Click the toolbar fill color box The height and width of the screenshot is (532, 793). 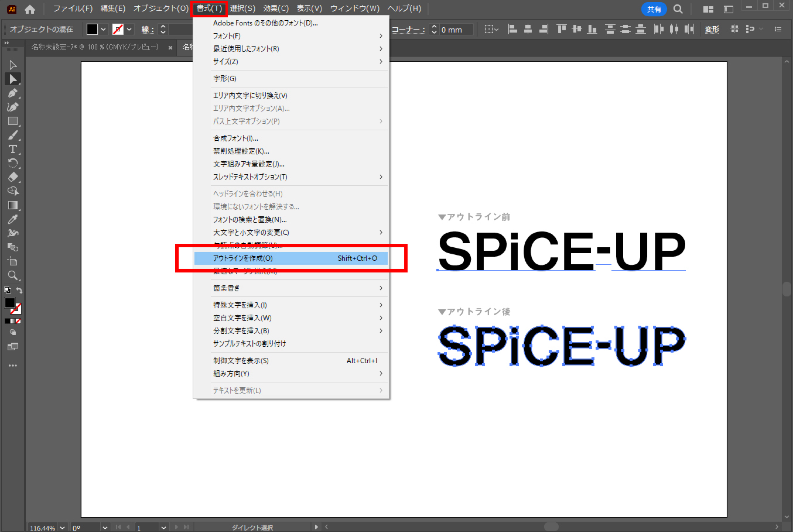pos(10,303)
